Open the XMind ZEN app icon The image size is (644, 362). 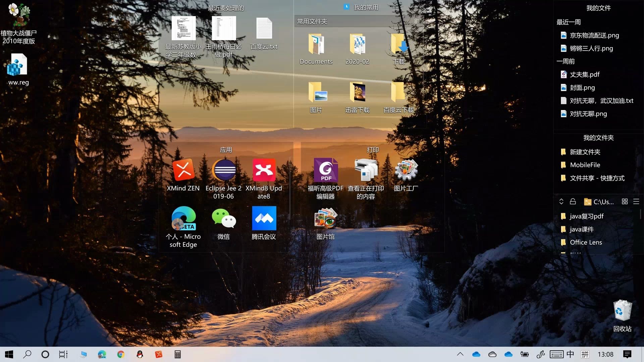point(183,170)
